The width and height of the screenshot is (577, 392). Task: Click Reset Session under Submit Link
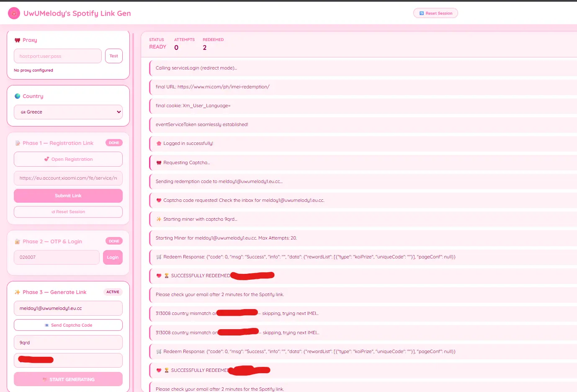[x=68, y=212]
